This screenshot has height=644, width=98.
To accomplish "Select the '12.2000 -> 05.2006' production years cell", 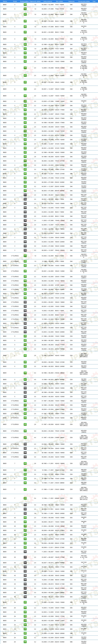I will [x=47, y=68].
